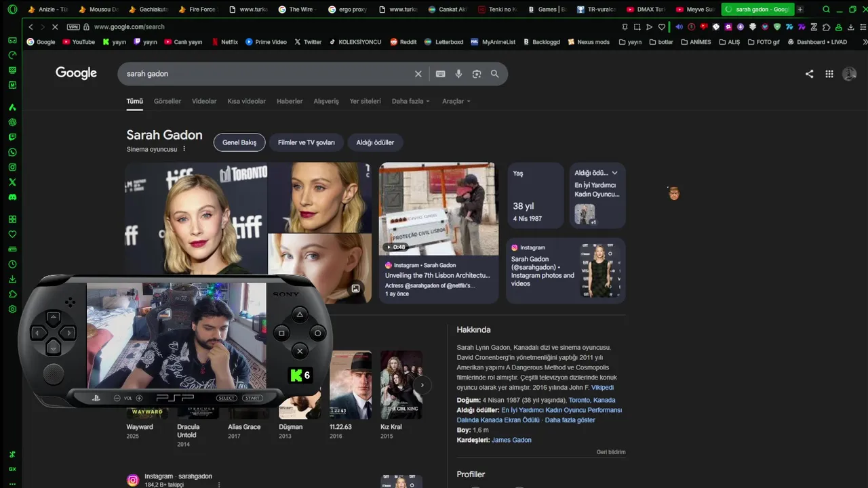Select the Görseller search tab
868x488 pixels.
pos(167,101)
